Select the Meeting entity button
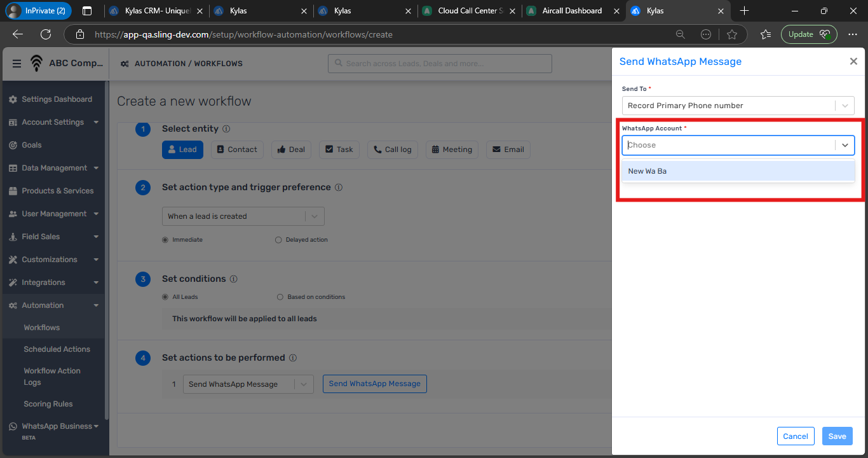Screen dimensions: 868x458 (452, 149)
